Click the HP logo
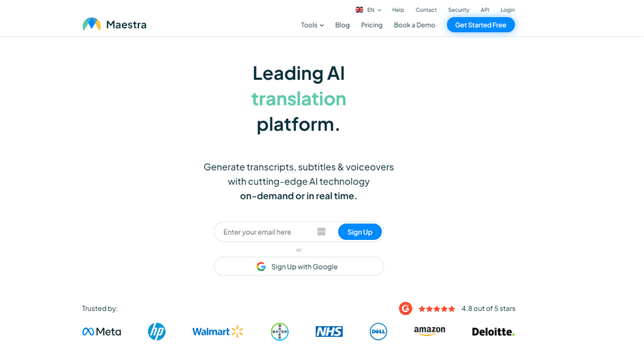This screenshot has height=346, width=644. (x=156, y=332)
